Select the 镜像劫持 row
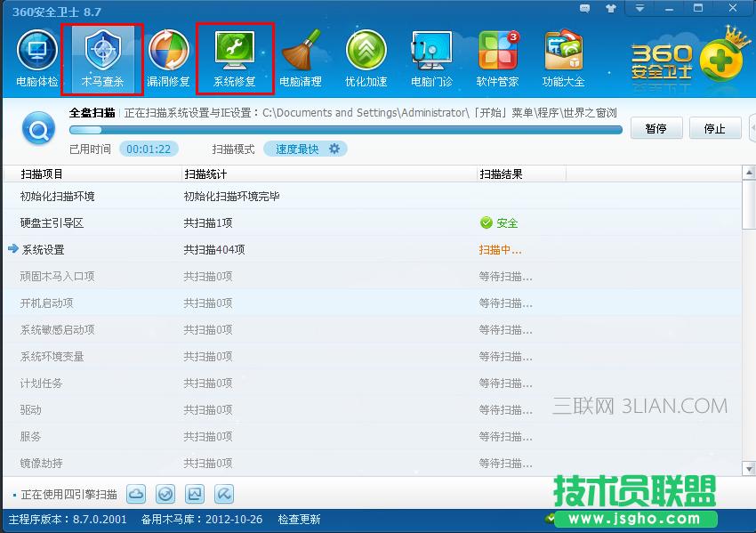 click(372, 463)
